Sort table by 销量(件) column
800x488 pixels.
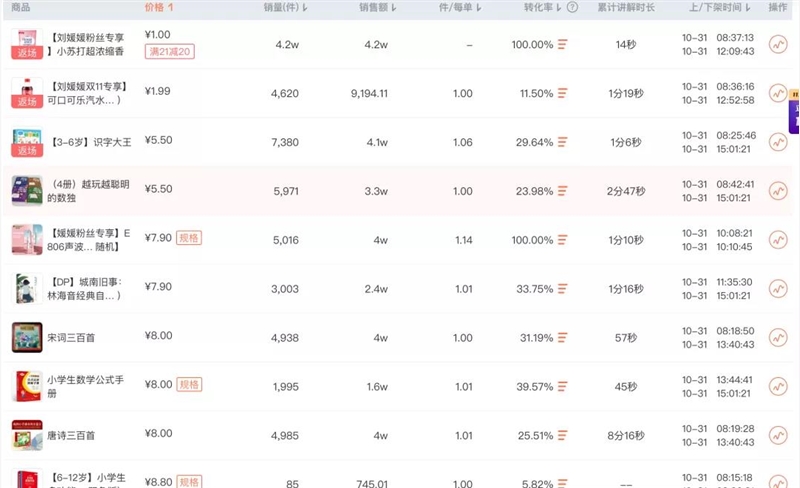point(285,7)
